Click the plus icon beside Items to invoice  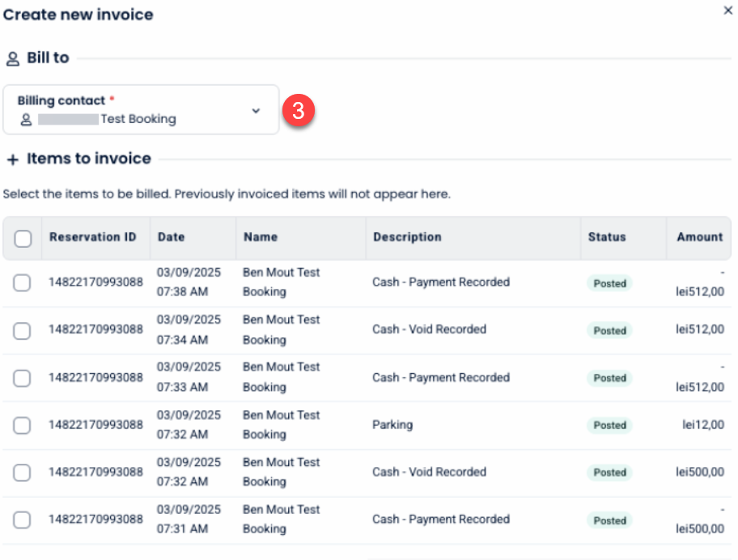tap(12, 159)
